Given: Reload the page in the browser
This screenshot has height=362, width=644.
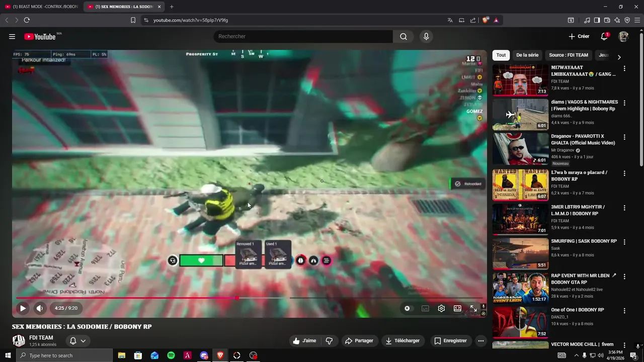Looking at the screenshot, I should tap(27, 20).
